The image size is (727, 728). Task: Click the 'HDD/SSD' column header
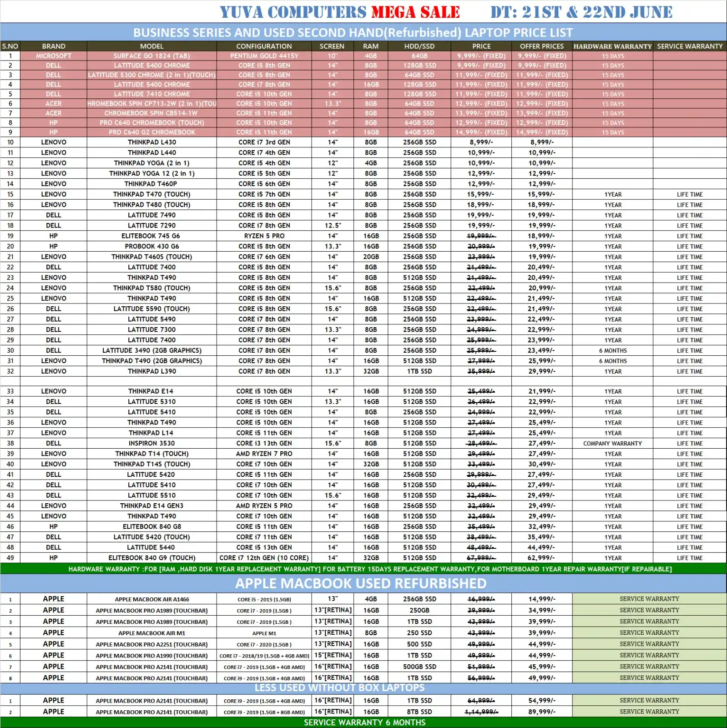pos(419,46)
